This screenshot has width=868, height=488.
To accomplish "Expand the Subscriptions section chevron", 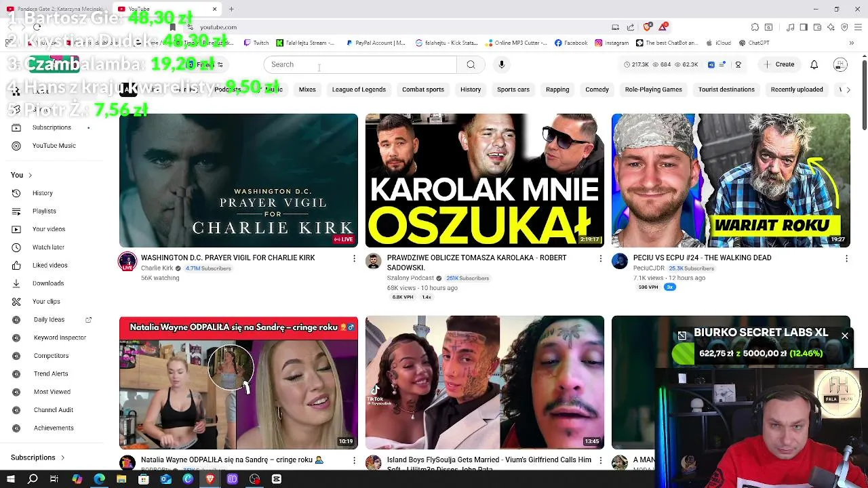I will tap(62, 457).
